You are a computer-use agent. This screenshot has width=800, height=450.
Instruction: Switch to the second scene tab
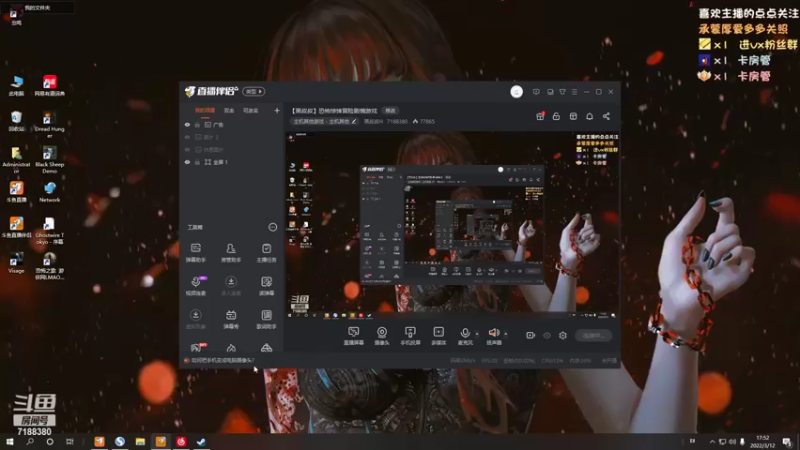point(229,110)
